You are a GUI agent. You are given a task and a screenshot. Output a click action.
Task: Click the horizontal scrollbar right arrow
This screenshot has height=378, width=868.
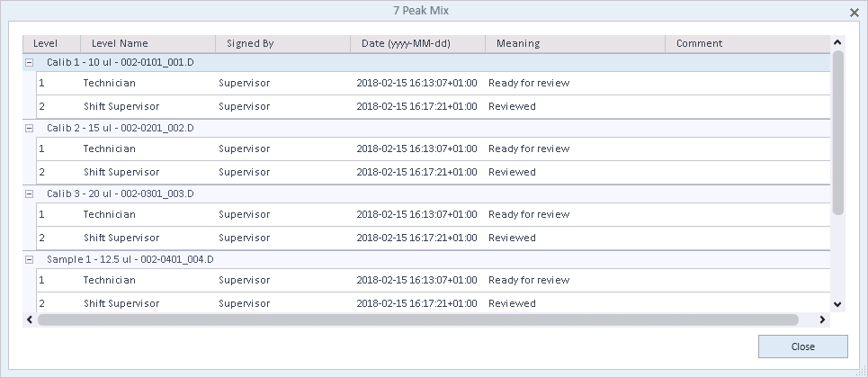click(822, 319)
